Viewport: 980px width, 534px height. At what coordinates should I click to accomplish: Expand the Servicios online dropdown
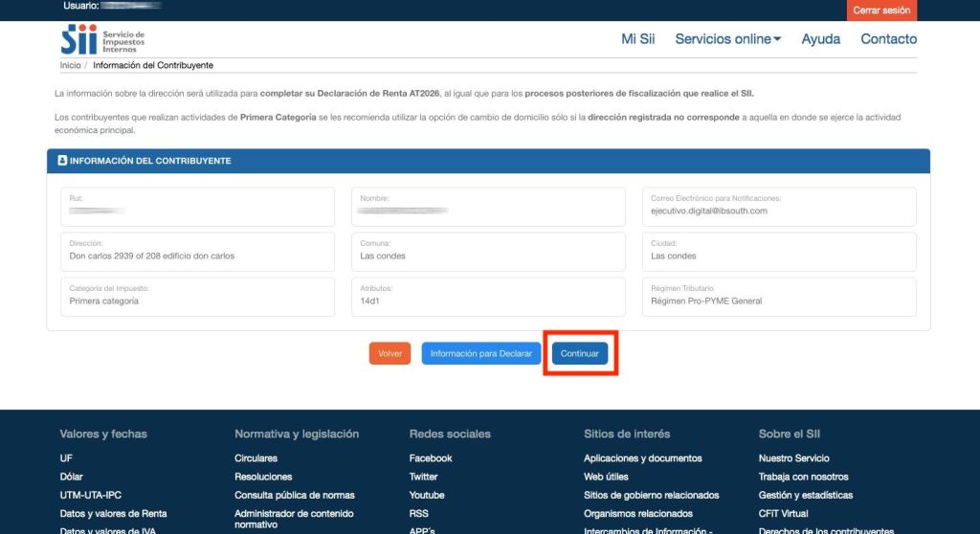(x=727, y=39)
